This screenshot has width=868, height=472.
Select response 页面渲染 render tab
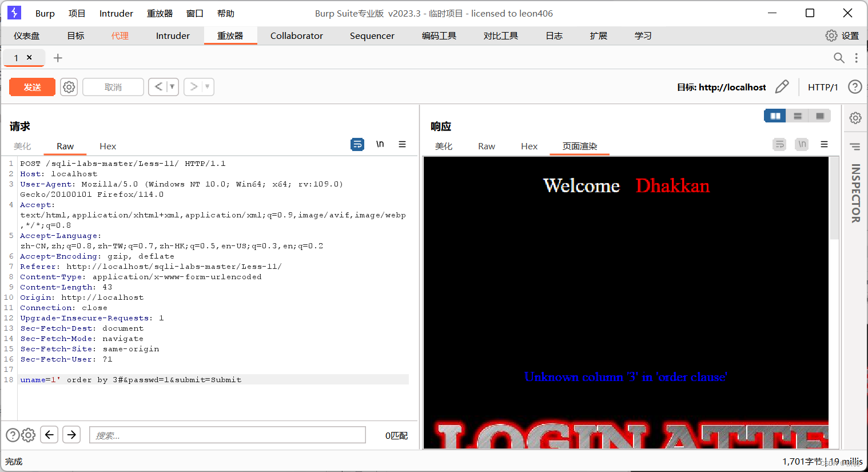click(580, 146)
